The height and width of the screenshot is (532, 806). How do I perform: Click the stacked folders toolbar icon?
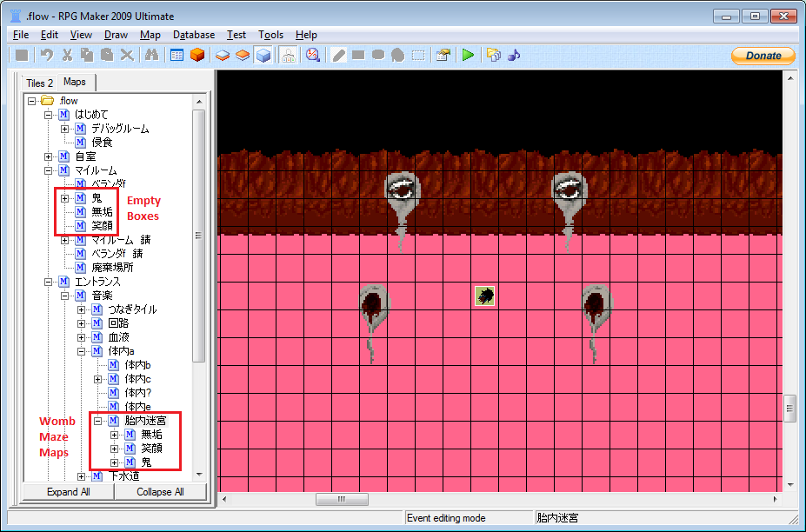click(x=494, y=55)
